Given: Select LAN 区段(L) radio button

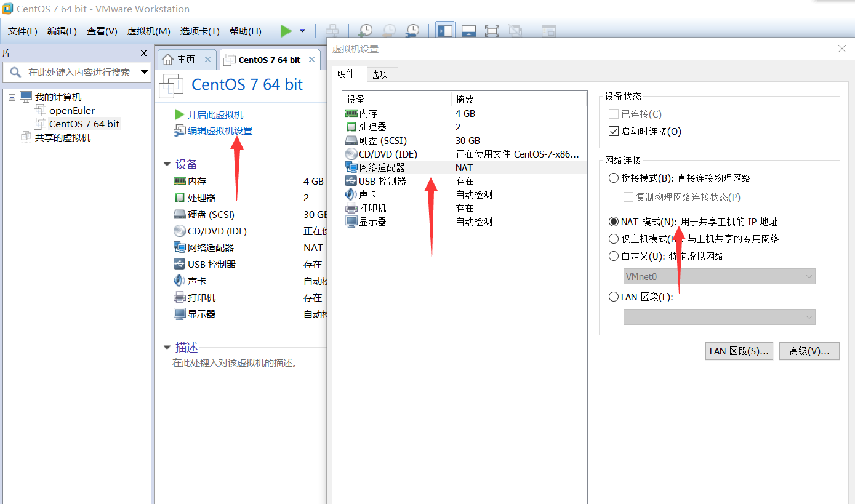Looking at the screenshot, I should click(613, 297).
